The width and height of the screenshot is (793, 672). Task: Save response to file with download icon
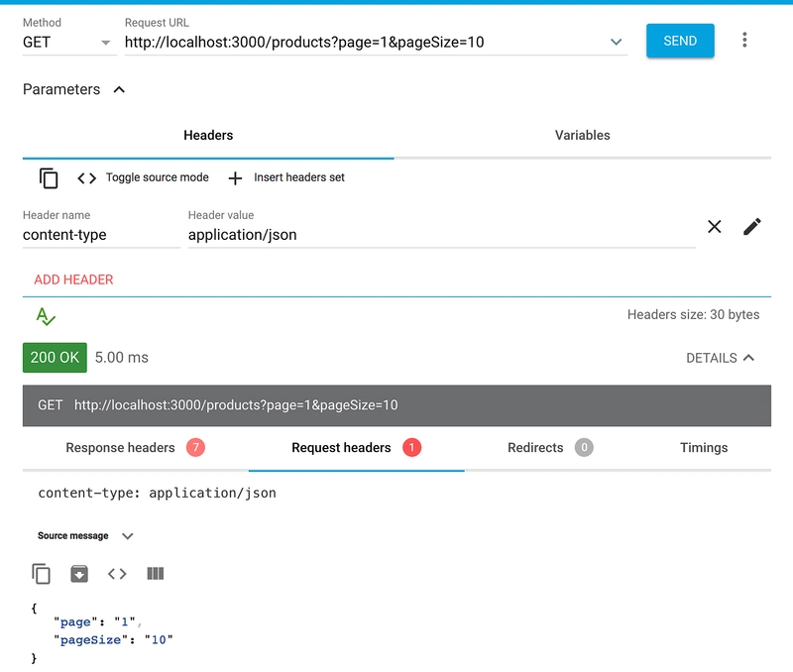[x=79, y=574]
